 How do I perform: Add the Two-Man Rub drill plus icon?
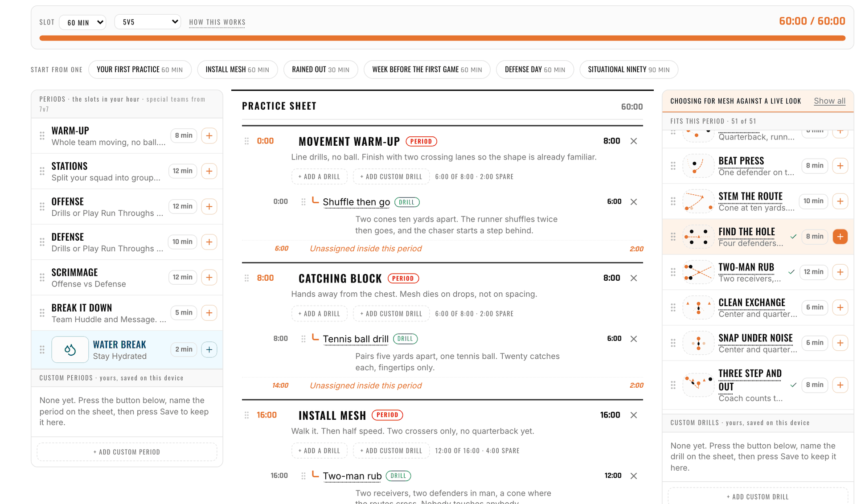click(x=840, y=272)
